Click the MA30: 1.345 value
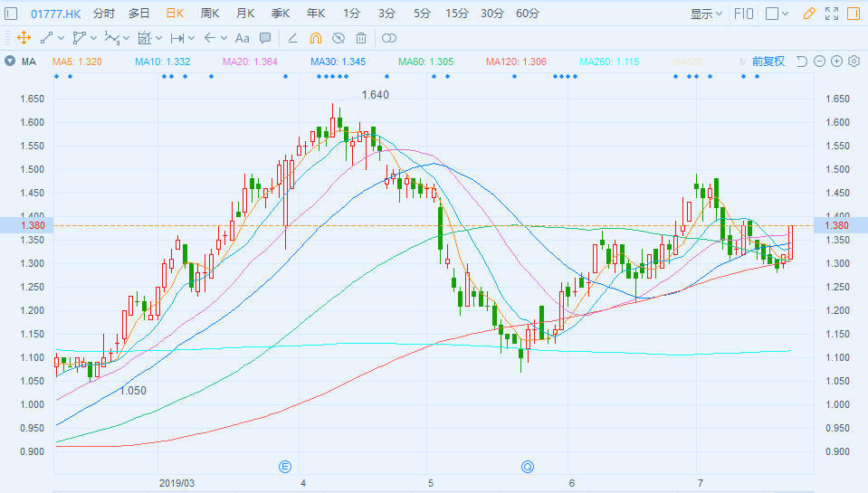This screenshot has height=493, width=868. [338, 62]
